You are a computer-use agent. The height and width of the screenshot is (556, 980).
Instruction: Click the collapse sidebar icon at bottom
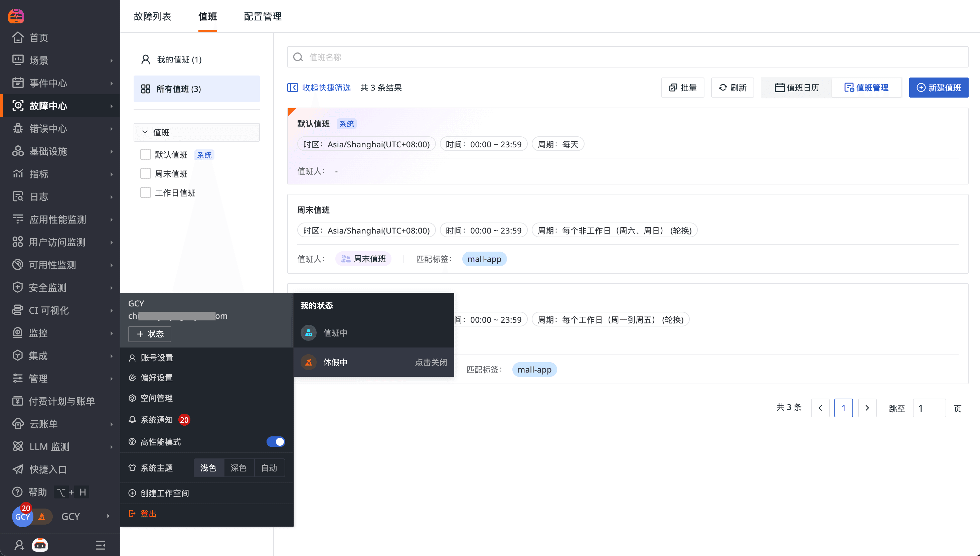click(x=100, y=545)
